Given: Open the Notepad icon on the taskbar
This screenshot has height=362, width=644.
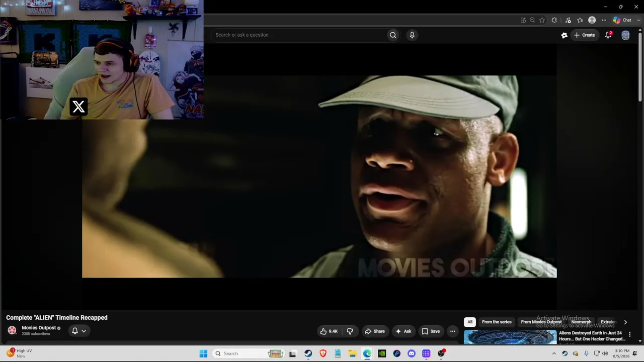Looking at the screenshot, I should coord(338,353).
